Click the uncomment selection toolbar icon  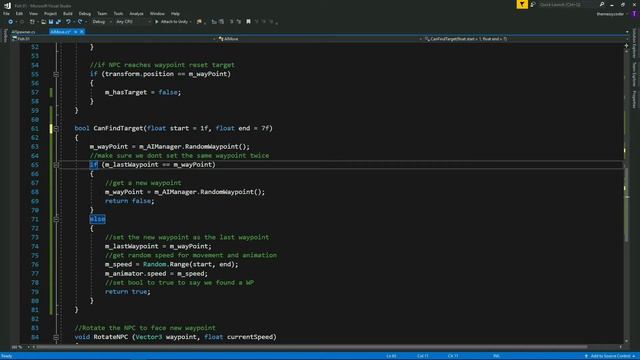[x=239, y=22]
